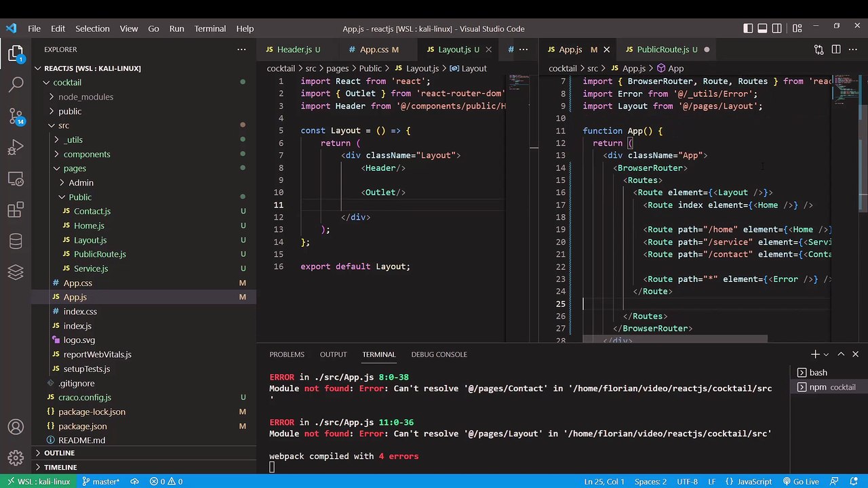Select the npm cocktail terminal

tap(827, 387)
